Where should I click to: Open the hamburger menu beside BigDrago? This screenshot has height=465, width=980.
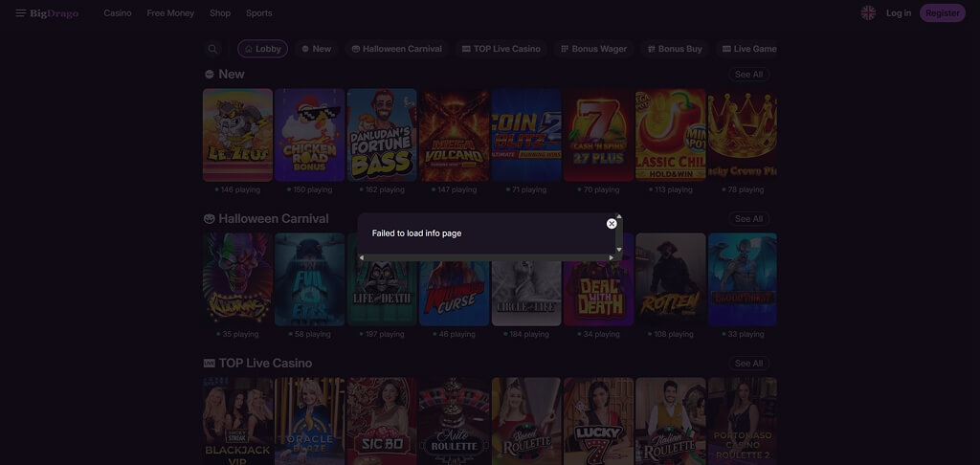[x=21, y=13]
